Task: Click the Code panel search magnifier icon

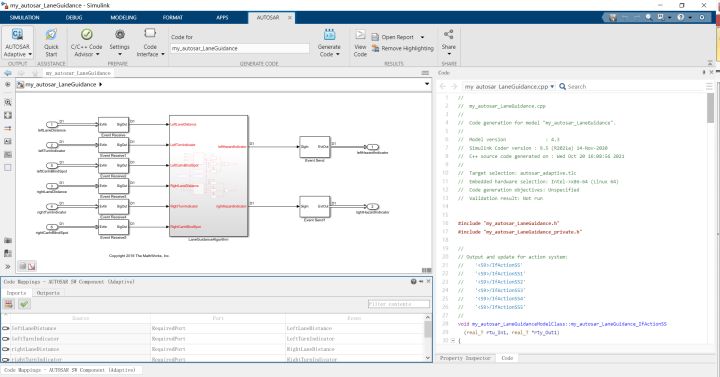Action: (562, 86)
